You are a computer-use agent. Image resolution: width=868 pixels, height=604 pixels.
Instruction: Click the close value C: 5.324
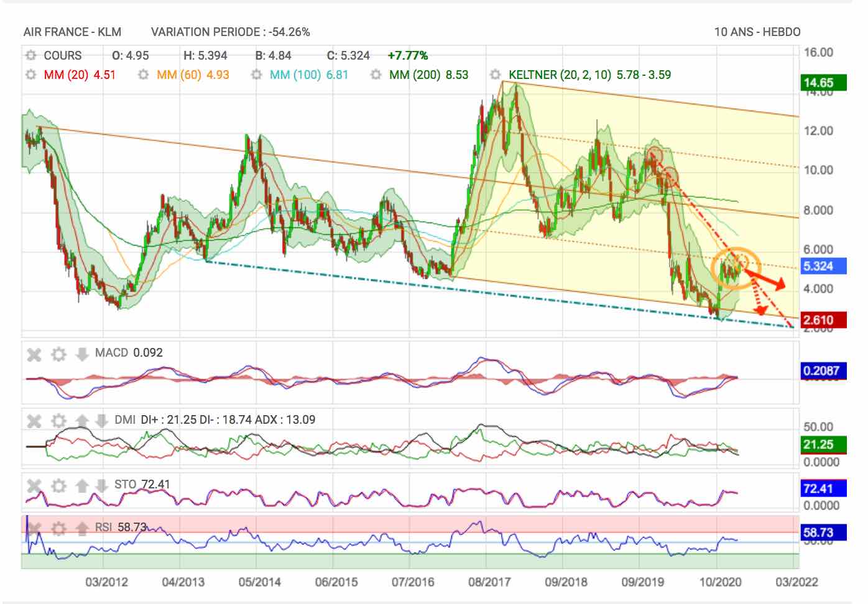pos(348,55)
